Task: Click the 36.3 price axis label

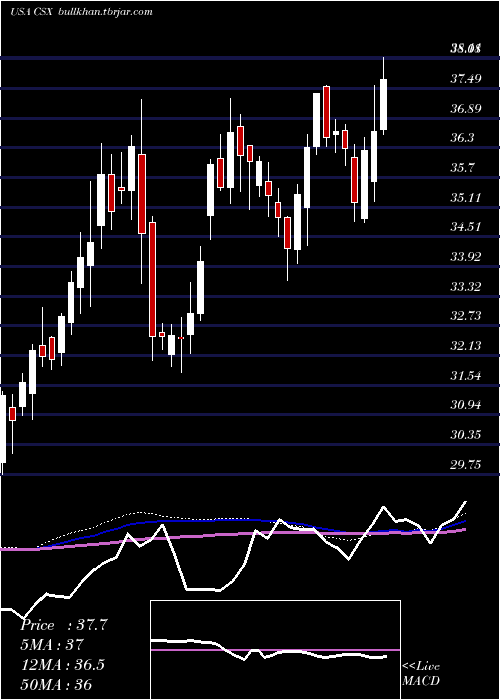Action: click(462, 138)
